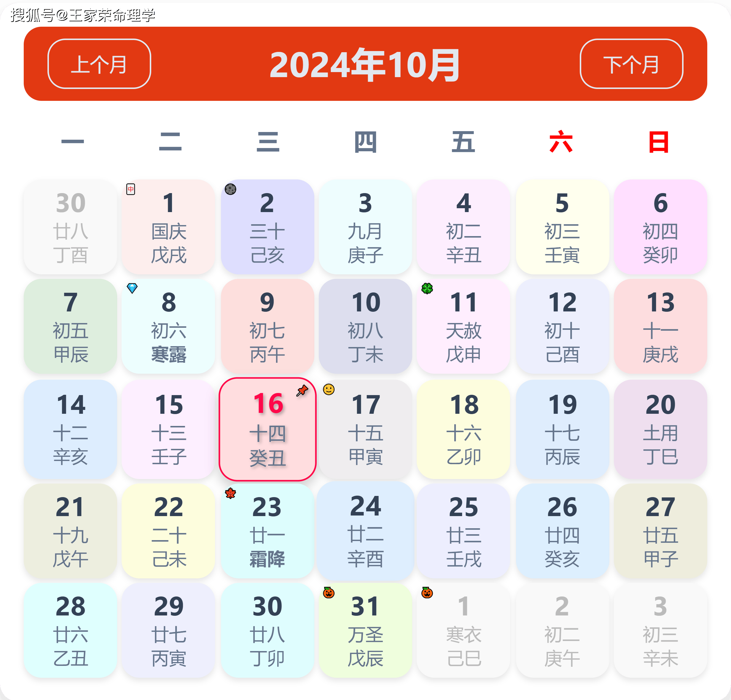The width and height of the screenshot is (731, 700).
Task: Select greyed-out November 2 初二 庚午
Action: [x=563, y=631]
